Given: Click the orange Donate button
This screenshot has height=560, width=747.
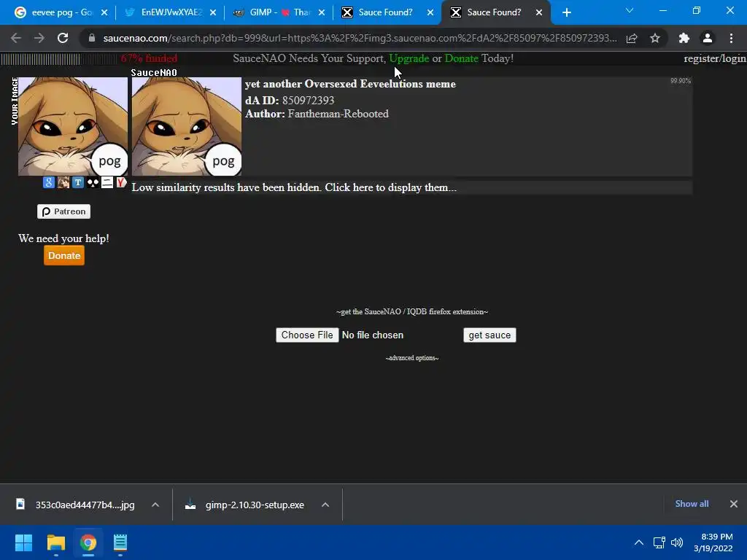Looking at the screenshot, I should pyautogui.click(x=64, y=256).
